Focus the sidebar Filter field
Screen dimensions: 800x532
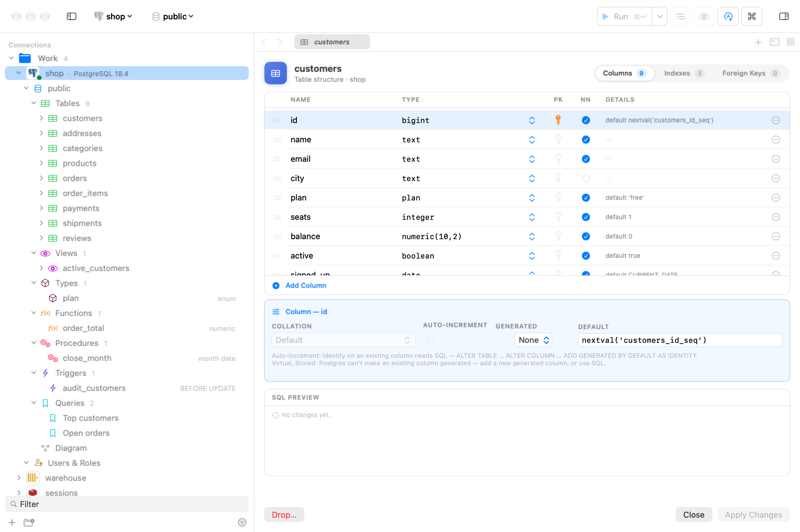click(x=127, y=504)
